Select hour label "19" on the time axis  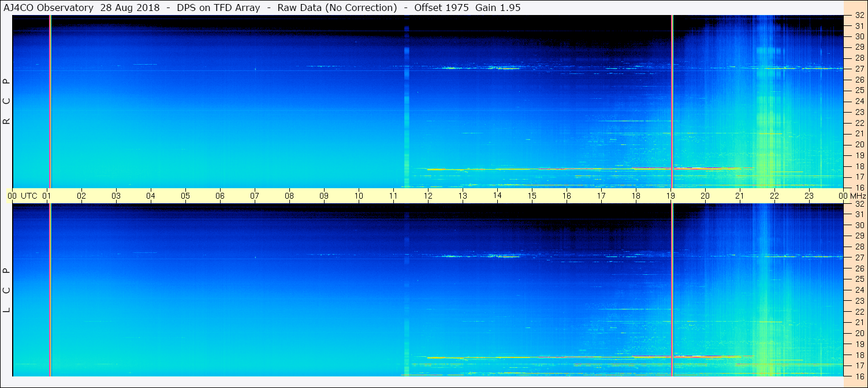click(x=670, y=196)
